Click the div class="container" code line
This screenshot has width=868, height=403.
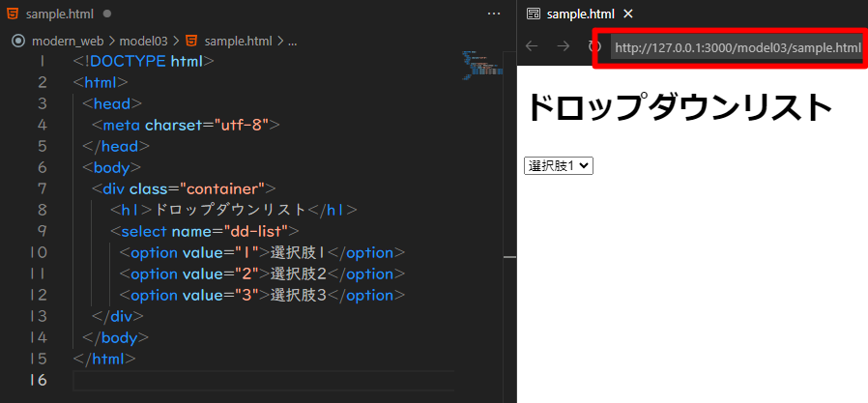tap(184, 188)
